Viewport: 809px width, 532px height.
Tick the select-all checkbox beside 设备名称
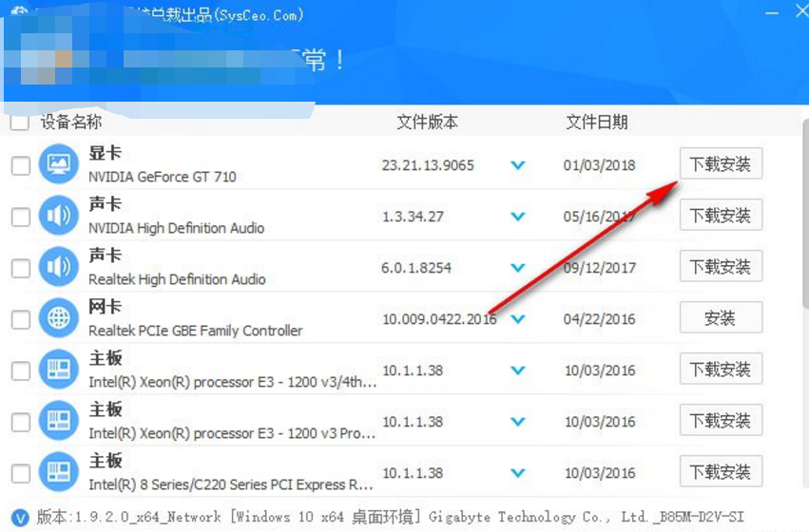20,123
